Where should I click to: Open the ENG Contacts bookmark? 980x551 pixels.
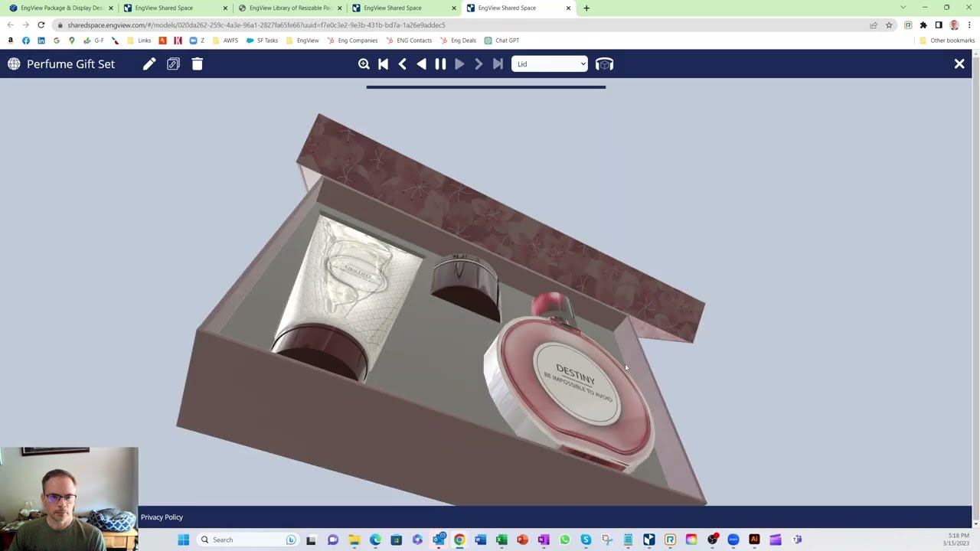(409, 41)
